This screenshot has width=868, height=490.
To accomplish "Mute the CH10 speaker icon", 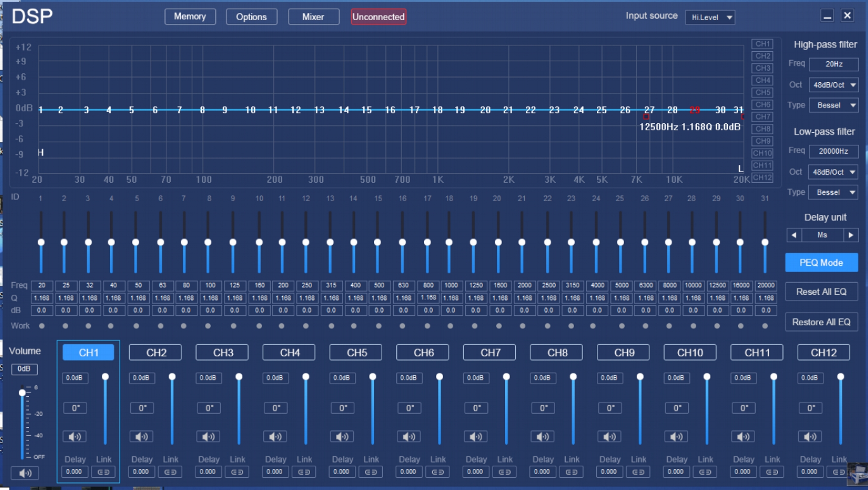I will 676,437.
